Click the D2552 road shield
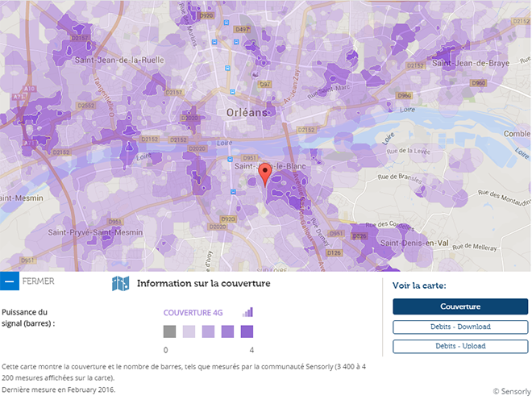The image size is (532, 404). point(86,106)
